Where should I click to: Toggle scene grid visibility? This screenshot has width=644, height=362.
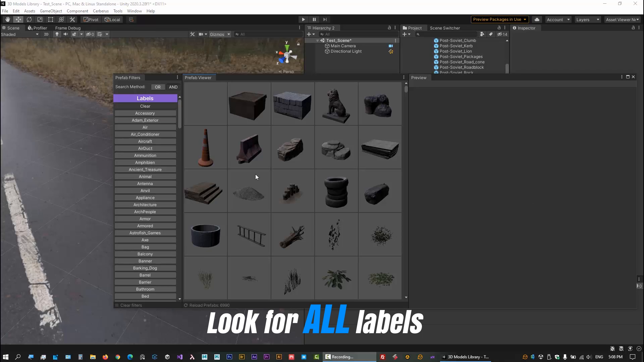click(x=100, y=34)
